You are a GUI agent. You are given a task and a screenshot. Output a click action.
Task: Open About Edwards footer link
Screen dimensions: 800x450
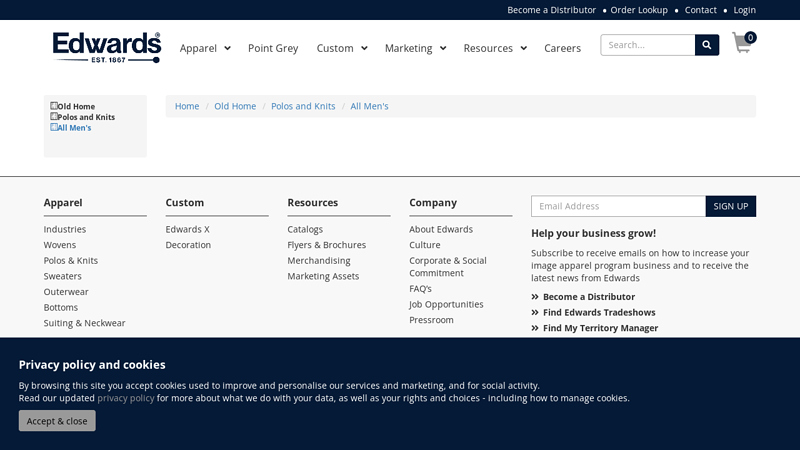click(441, 229)
